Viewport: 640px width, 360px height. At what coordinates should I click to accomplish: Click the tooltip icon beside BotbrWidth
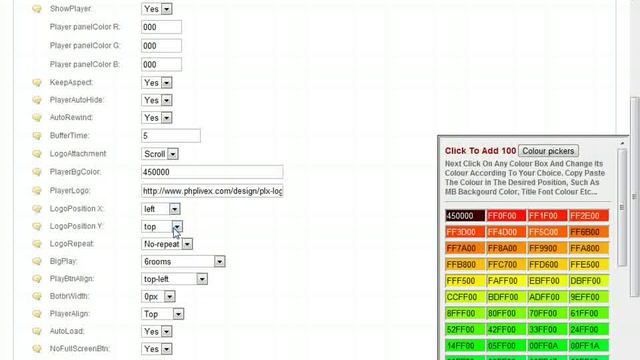[x=37, y=296]
